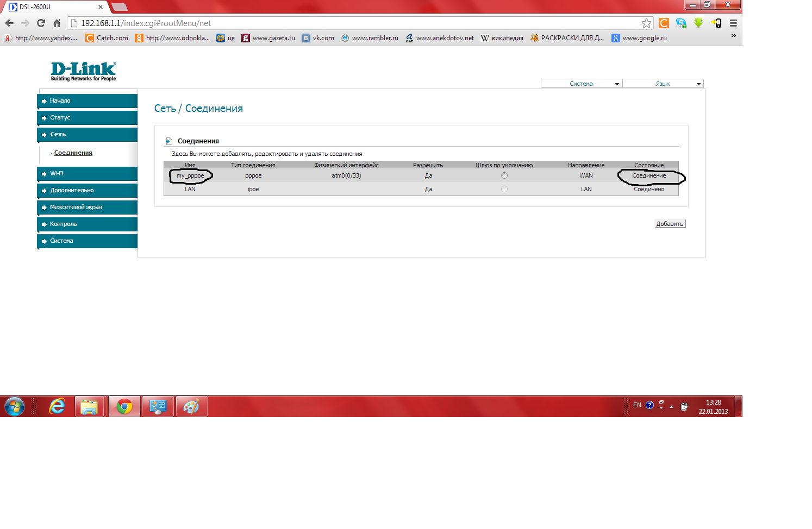Screen dimensions: 812x529
Task: Open Windows Explorer from the taskbar
Action: coord(89,406)
